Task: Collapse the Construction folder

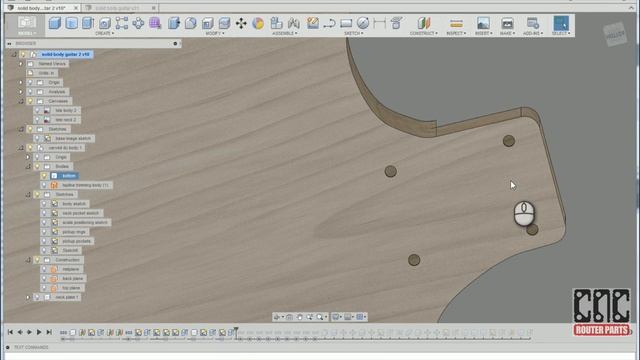Action: point(28,260)
